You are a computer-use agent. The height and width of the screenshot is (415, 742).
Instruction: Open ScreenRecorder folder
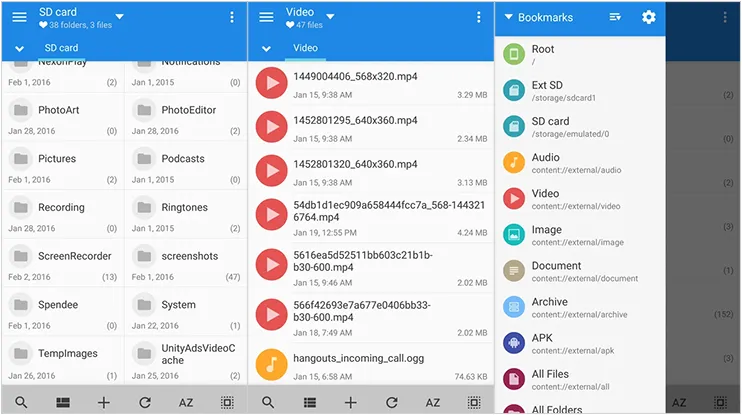[62, 264]
